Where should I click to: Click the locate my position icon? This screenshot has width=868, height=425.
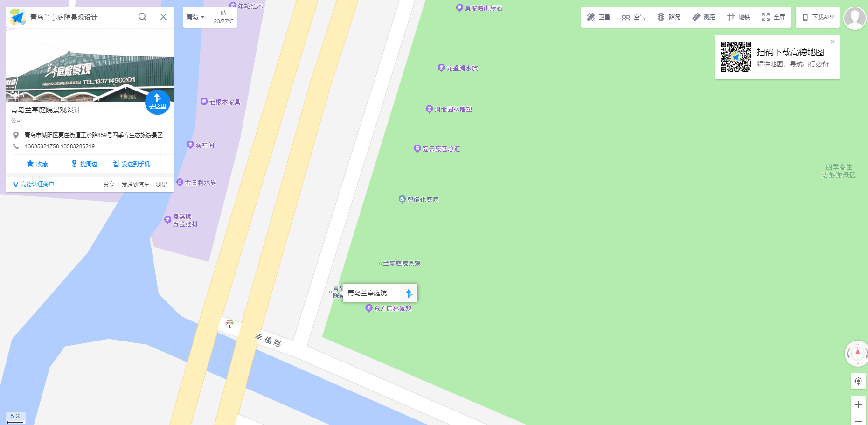[858, 381]
